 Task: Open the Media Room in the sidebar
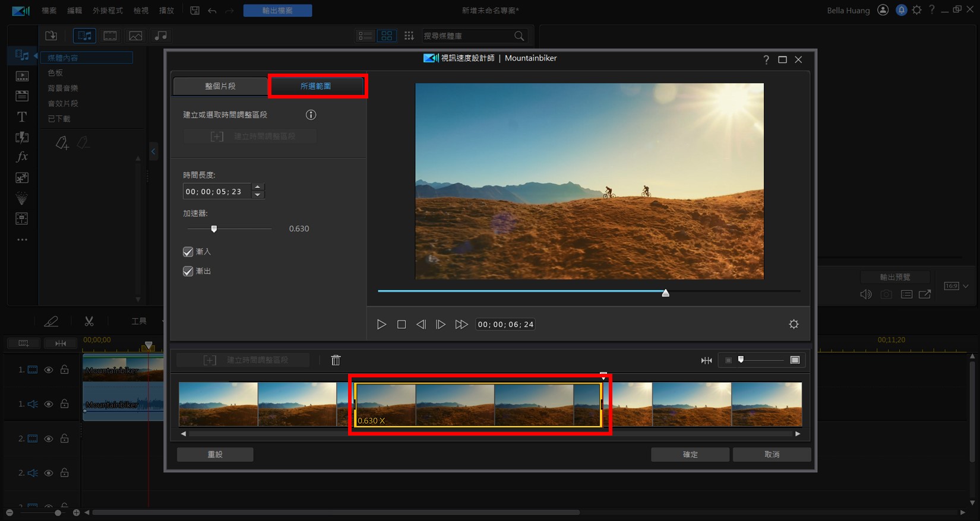point(22,55)
